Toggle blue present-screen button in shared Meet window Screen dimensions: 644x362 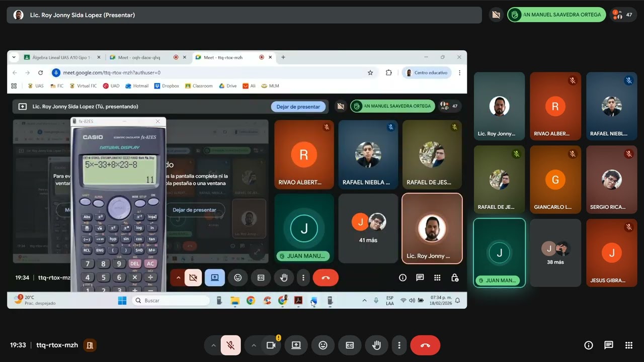pyautogui.click(x=215, y=278)
